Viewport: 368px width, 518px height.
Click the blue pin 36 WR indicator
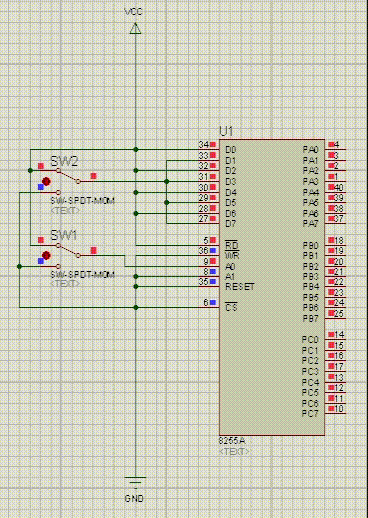pyautogui.click(x=213, y=250)
